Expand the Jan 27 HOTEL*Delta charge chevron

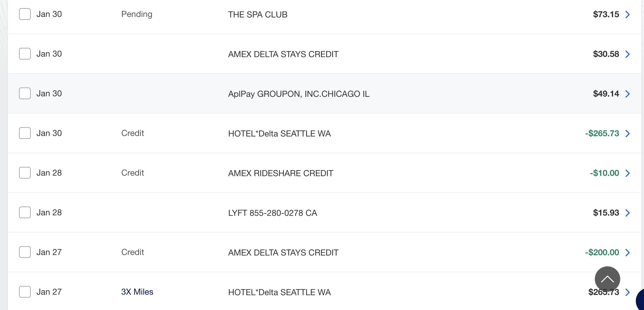point(628,292)
